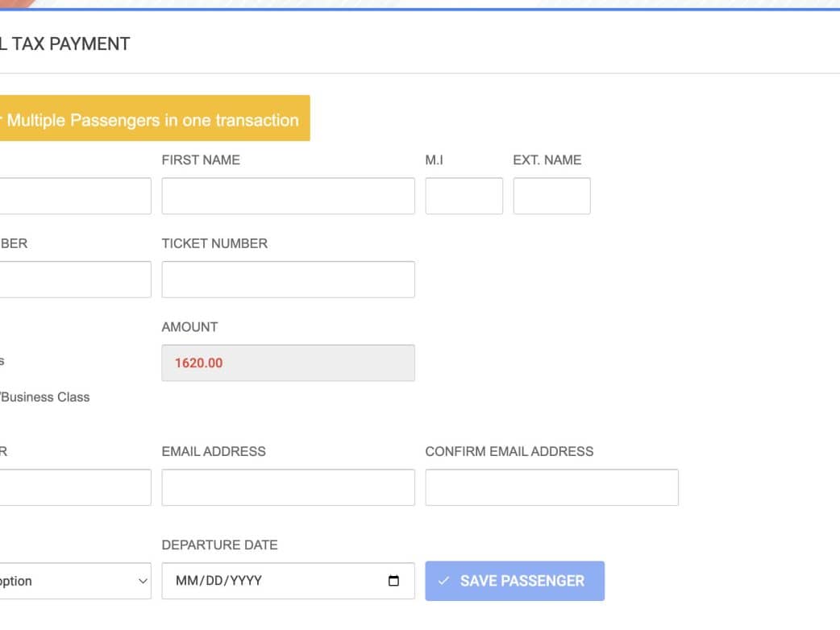
Task: Click the checkmark icon on Save Passenger
Action: click(443, 581)
